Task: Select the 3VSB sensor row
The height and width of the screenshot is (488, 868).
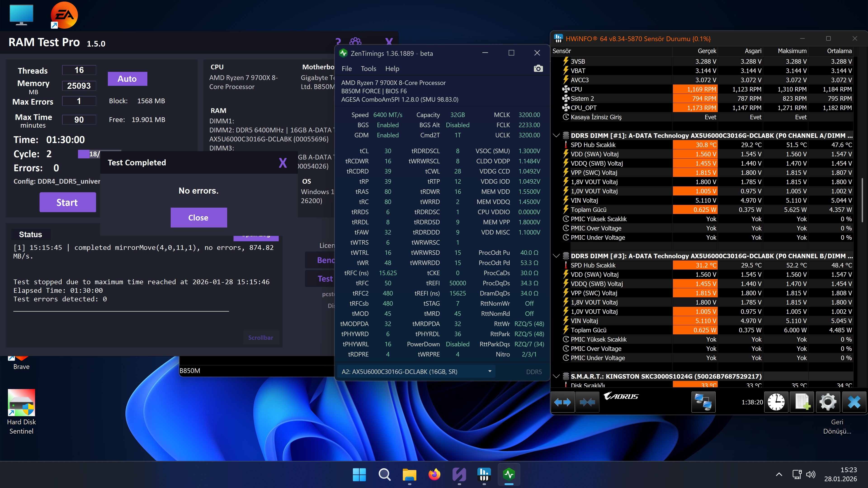Action: [702, 61]
